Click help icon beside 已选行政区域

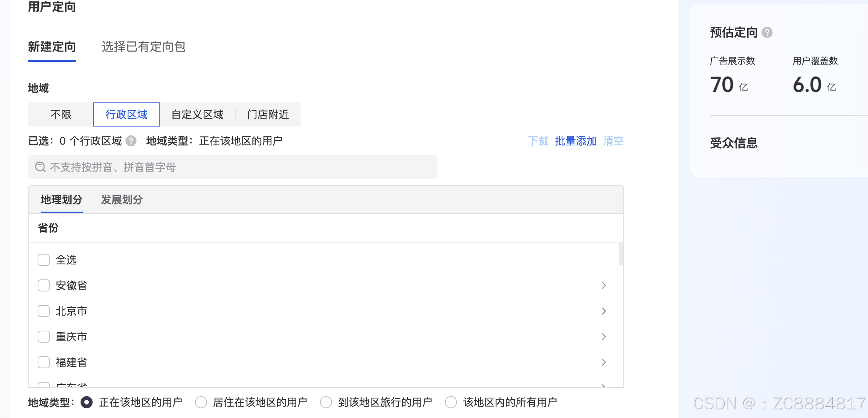[x=131, y=141]
